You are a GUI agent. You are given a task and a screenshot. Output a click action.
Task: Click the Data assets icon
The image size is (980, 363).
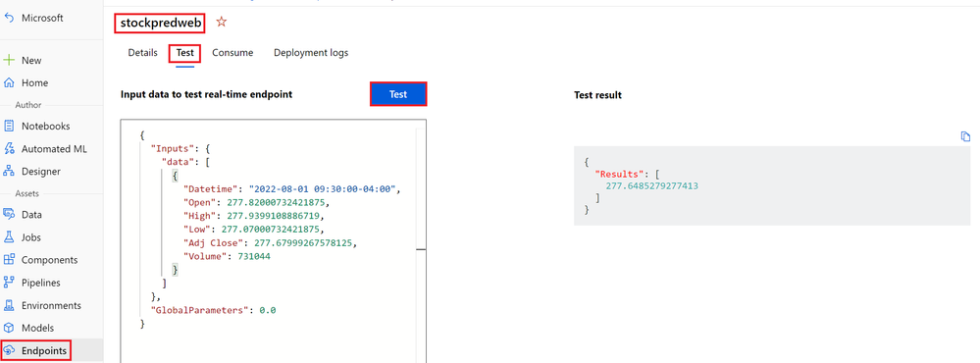(x=9, y=214)
